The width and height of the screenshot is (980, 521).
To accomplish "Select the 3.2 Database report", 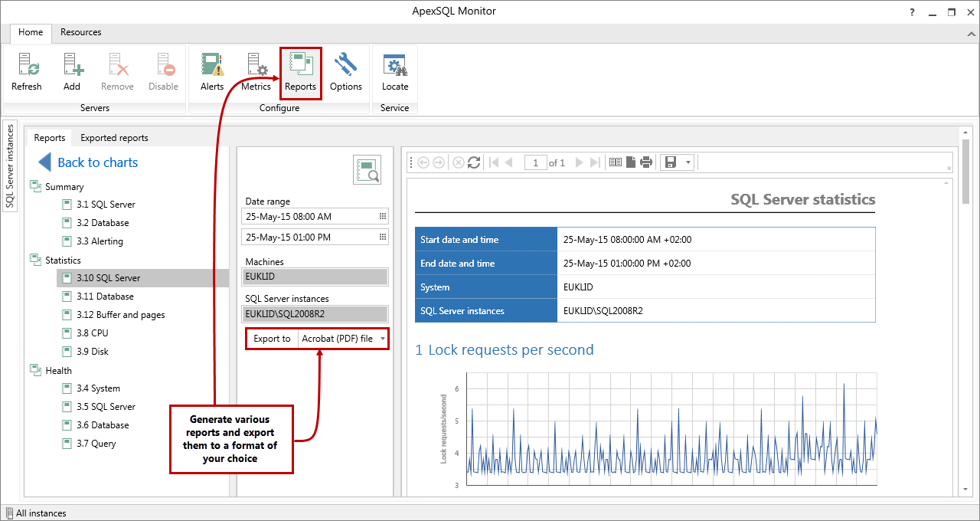I will [x=103, y=223].
